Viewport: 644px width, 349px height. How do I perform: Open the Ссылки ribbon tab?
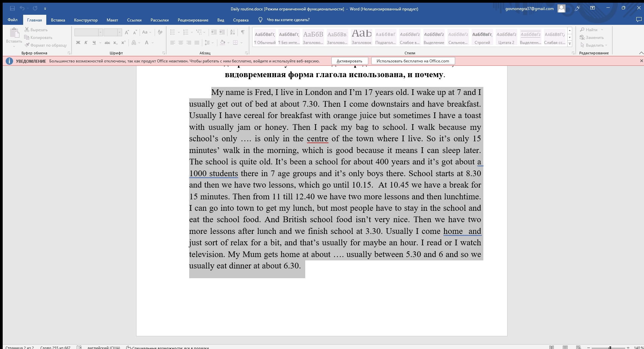(134, 20)
